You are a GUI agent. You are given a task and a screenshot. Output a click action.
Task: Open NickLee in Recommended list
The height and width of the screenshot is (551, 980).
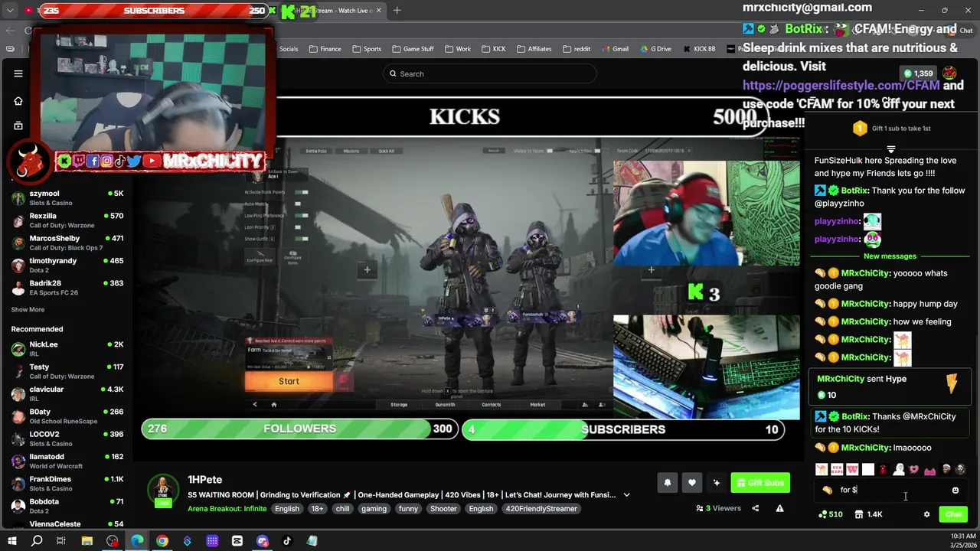point(67,349)
